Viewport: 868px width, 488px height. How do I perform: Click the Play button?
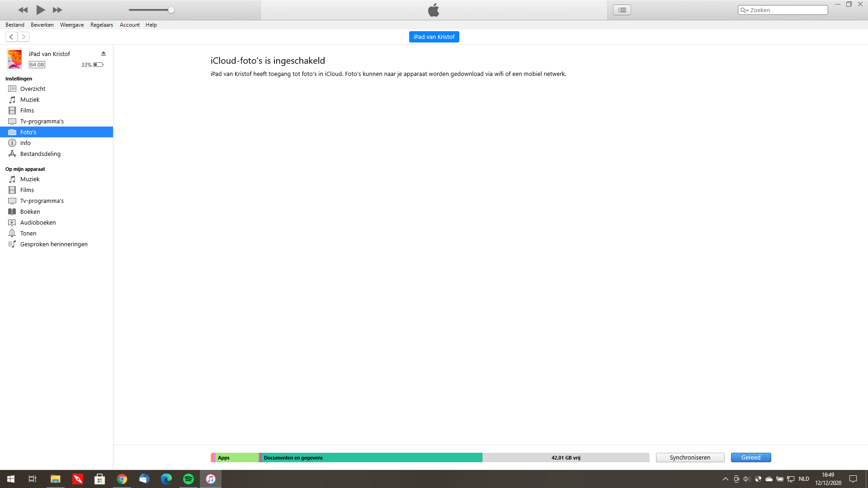click(40, 9)
